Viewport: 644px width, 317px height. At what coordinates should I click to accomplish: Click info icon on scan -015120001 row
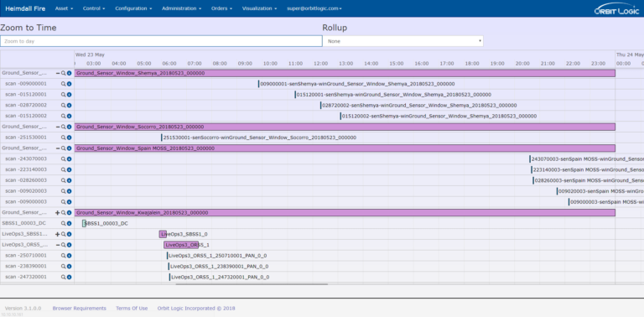69,95
